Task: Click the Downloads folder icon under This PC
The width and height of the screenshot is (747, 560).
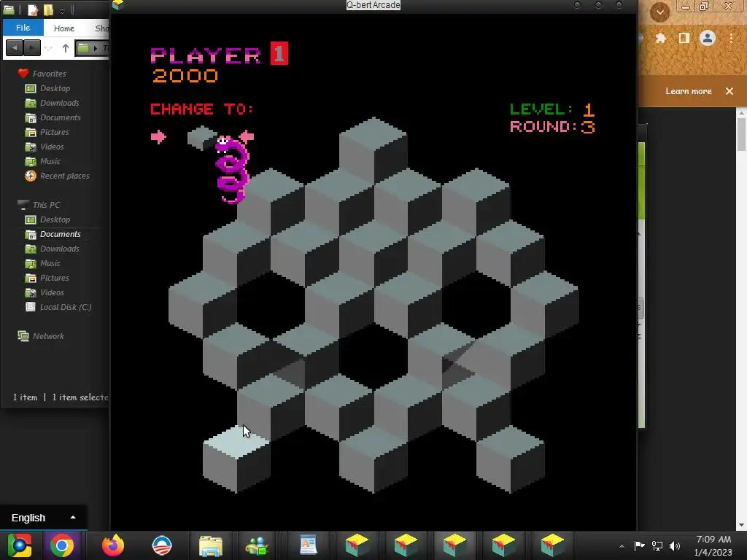Action: [31, 249]
